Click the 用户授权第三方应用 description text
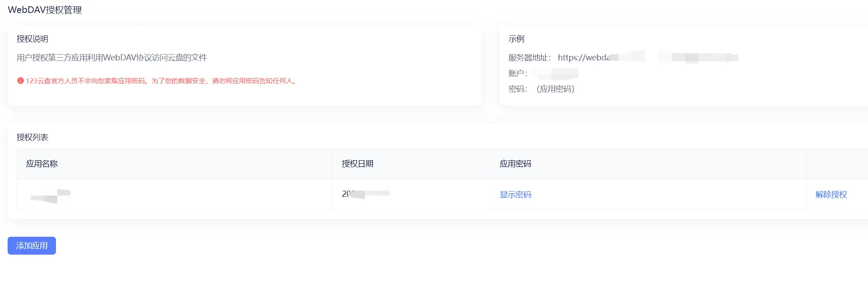This screenshot has width=868, height=290. tap(111, 58)
